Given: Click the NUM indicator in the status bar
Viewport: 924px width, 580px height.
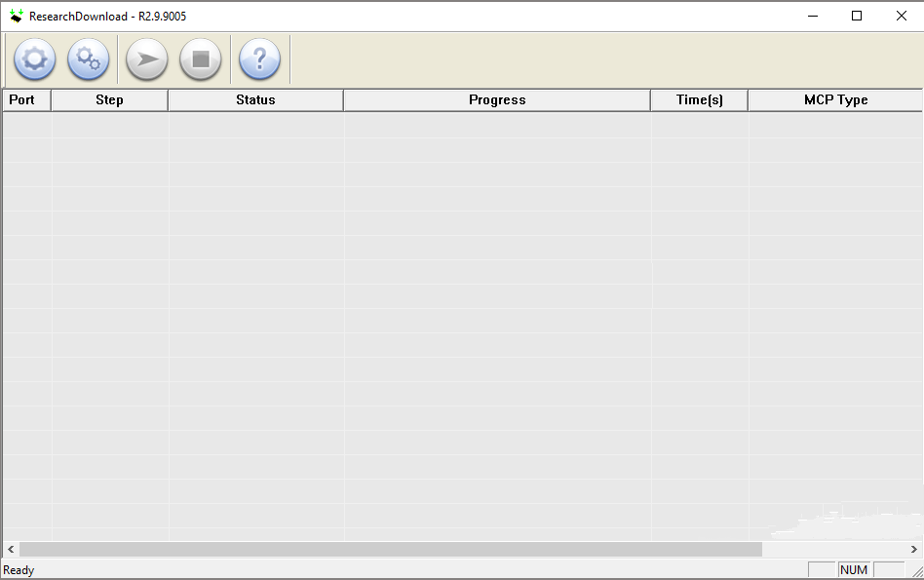Looking at the screenshot, I should 854,569.
